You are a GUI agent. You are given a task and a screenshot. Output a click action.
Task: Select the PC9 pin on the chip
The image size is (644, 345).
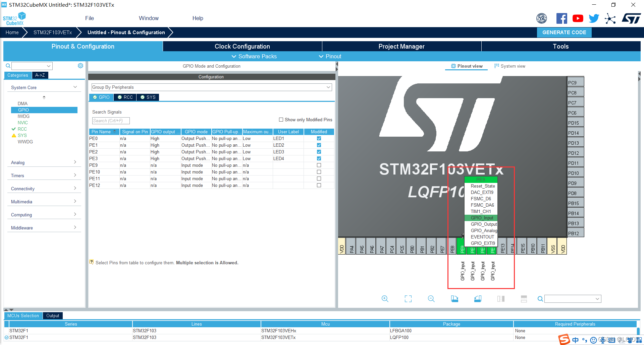tap(576, 82)
